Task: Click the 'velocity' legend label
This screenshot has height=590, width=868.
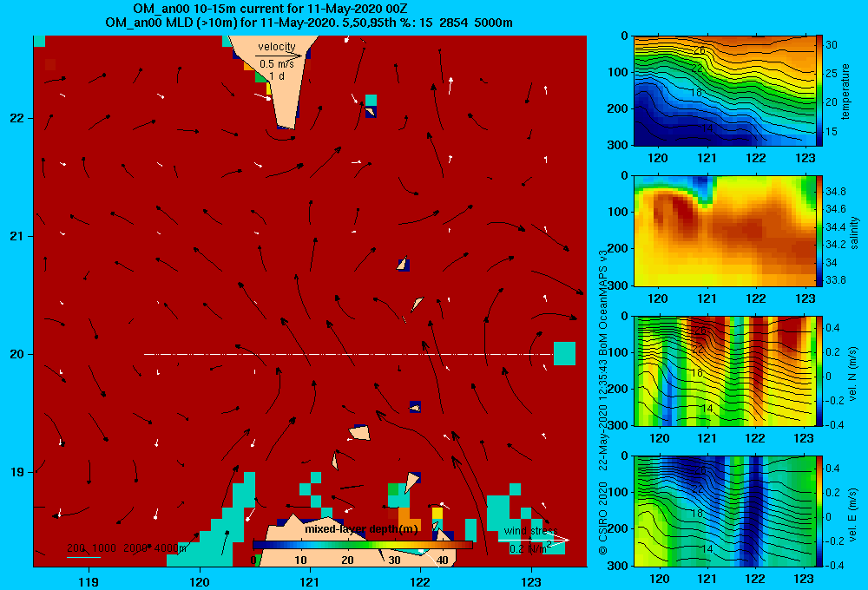Action: (x=277, y=47)
